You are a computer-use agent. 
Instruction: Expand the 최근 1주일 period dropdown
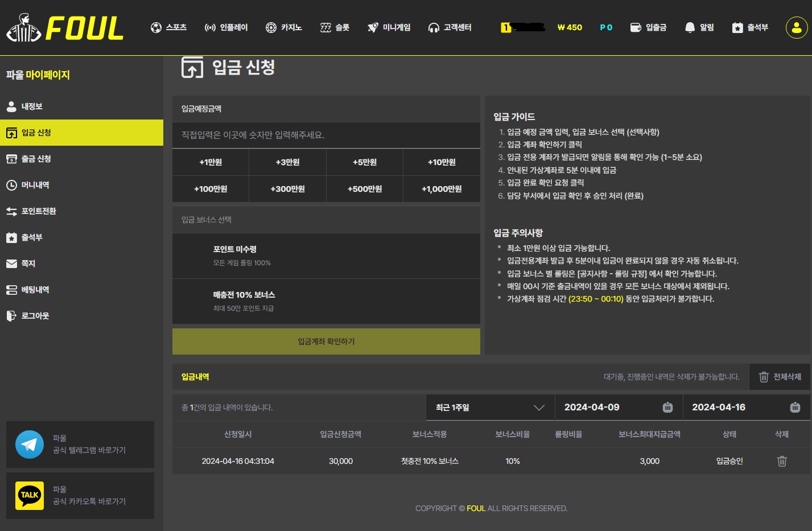[x=490, y=407]
